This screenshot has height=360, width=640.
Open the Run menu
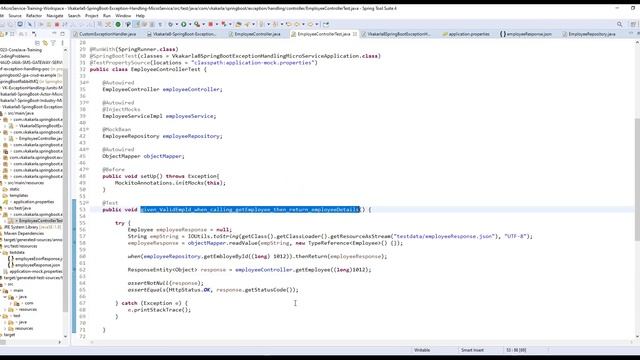pyautogui.click(x=107, y=16)
